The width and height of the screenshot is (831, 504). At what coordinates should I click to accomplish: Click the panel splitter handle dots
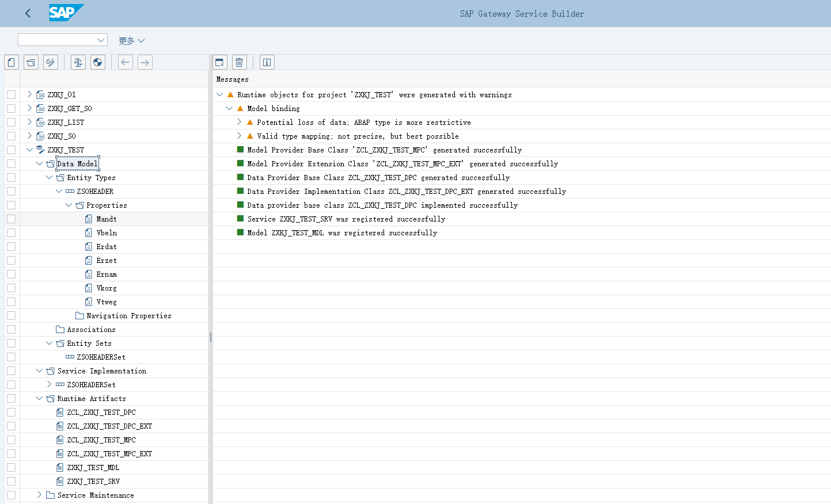tap(211, 337)
